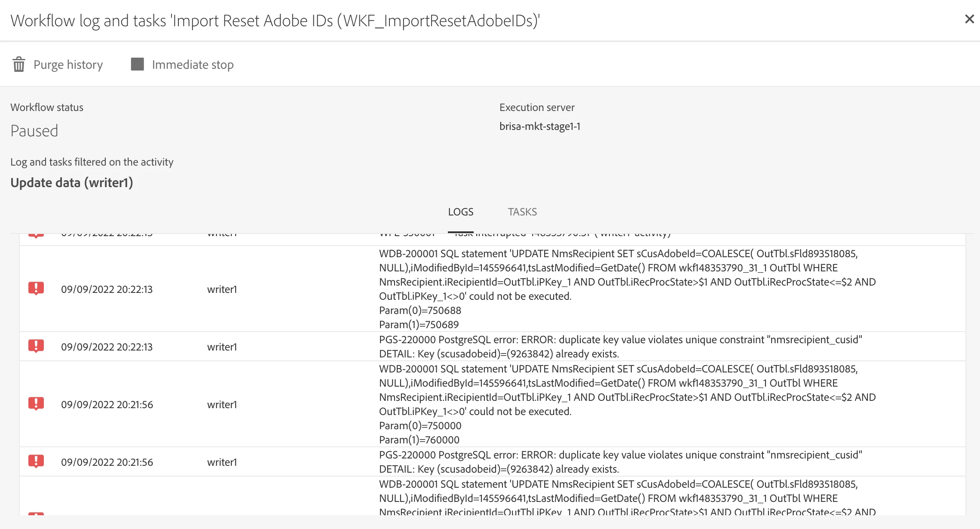Click the Update data (writer1) activity heading

[x=72, y=183]
